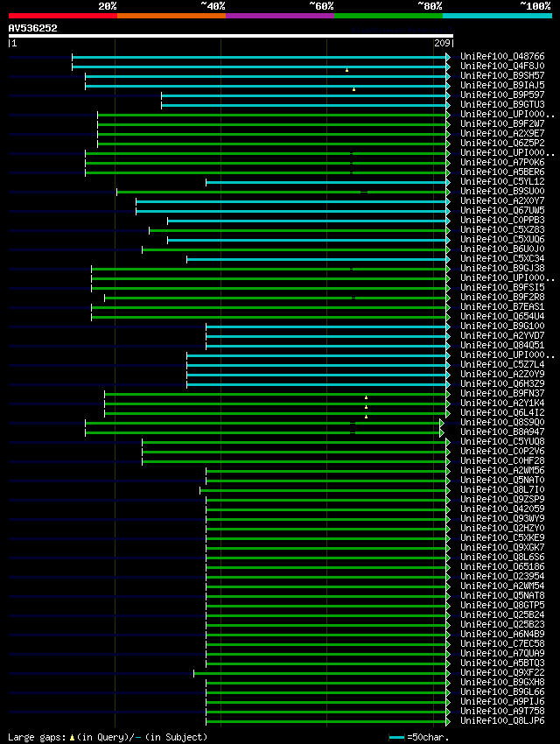Open hit UniRef100_O48766
Screen dimensions: 560x744
502,56
